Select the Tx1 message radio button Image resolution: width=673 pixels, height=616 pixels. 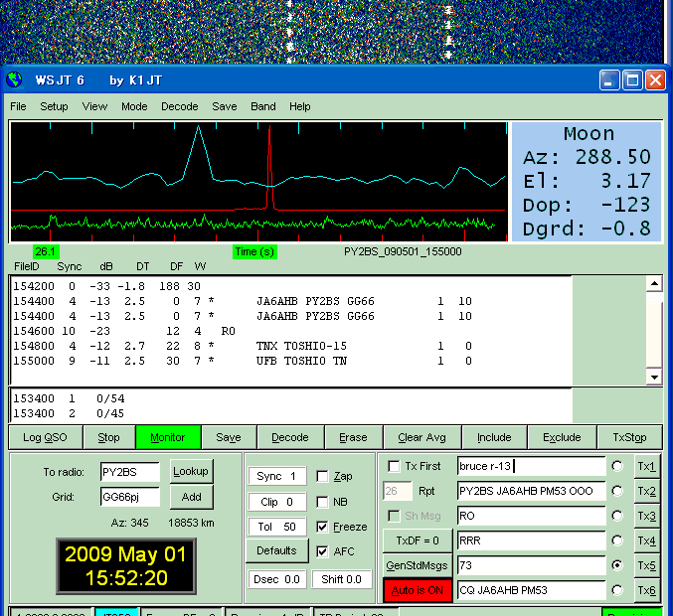tap(619, 466)
